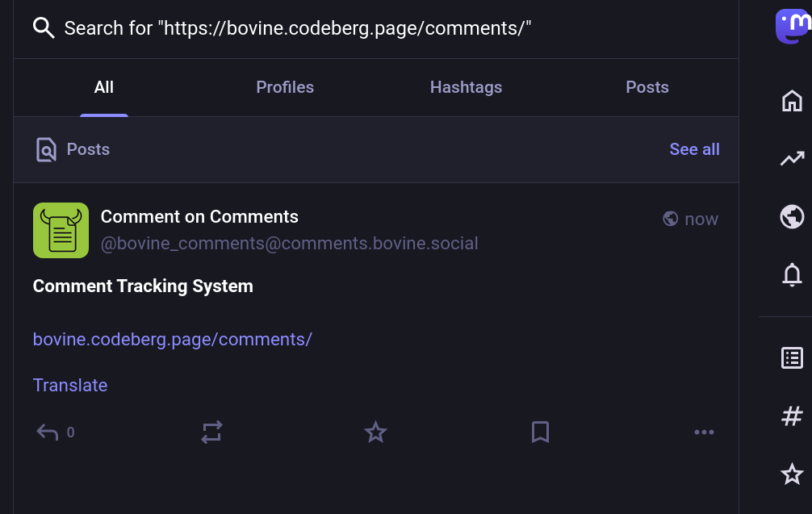Open the bovine.codeberg.page/comments/ link
812x514 pixels.
172,339
